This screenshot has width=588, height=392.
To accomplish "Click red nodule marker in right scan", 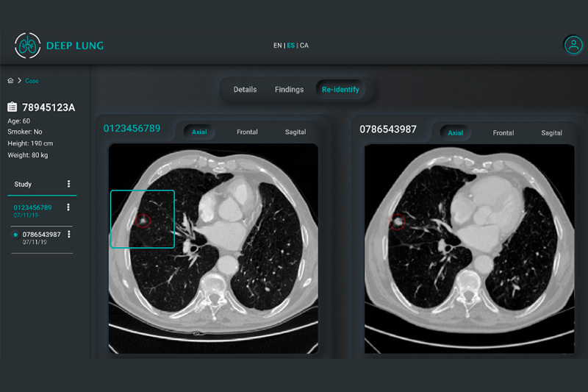I will tap(398, 220).
